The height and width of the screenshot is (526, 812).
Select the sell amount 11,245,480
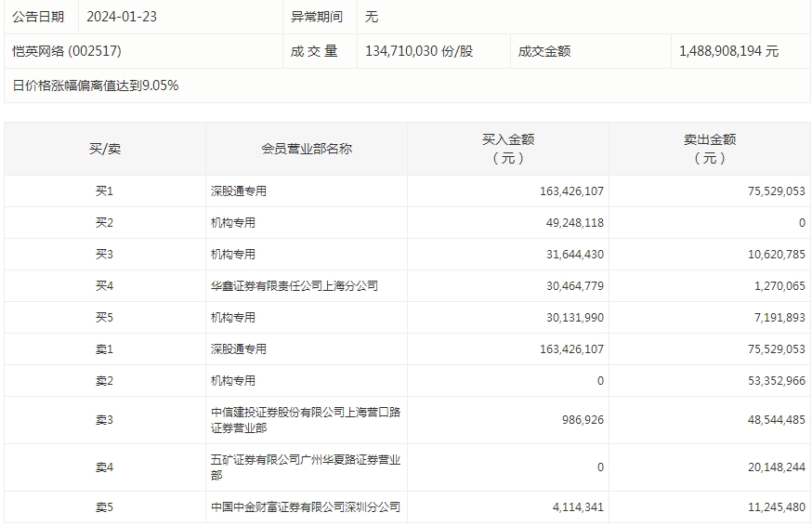pyautogui.click(x=777, y=506)
